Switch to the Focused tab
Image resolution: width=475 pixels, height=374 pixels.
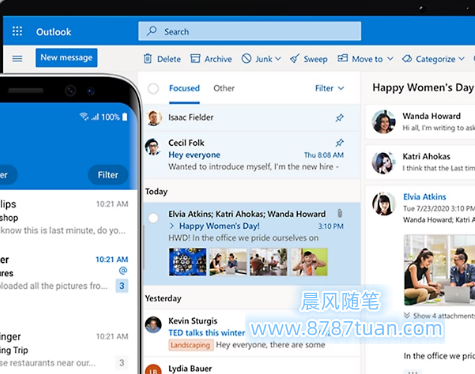pyautogui.click(x=184, y=88)
